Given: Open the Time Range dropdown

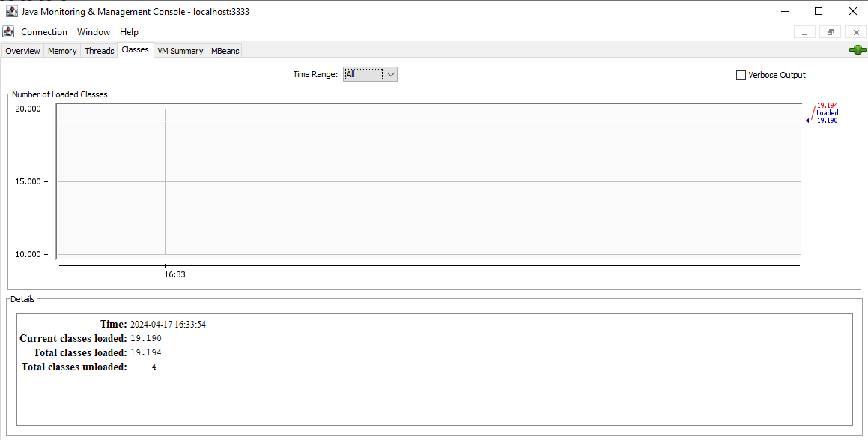Looking at the screenshot, I should point(370,74).
